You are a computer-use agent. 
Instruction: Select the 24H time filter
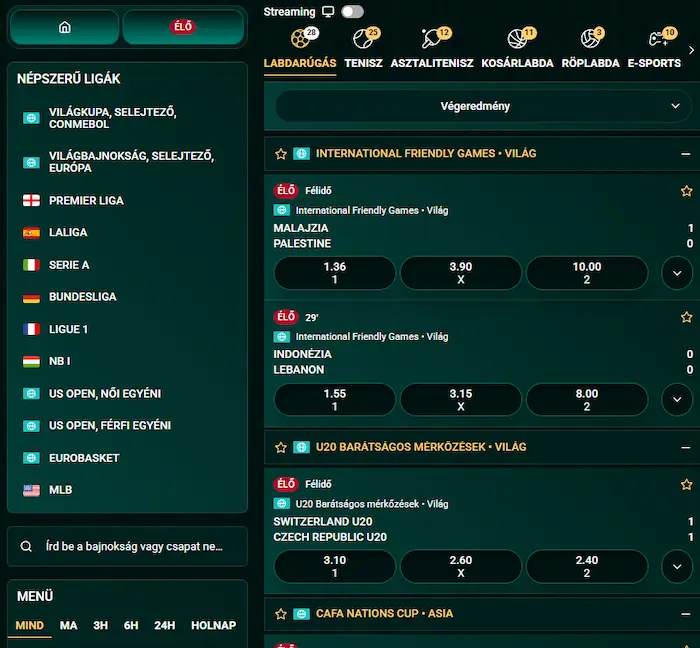pos(165,625)
